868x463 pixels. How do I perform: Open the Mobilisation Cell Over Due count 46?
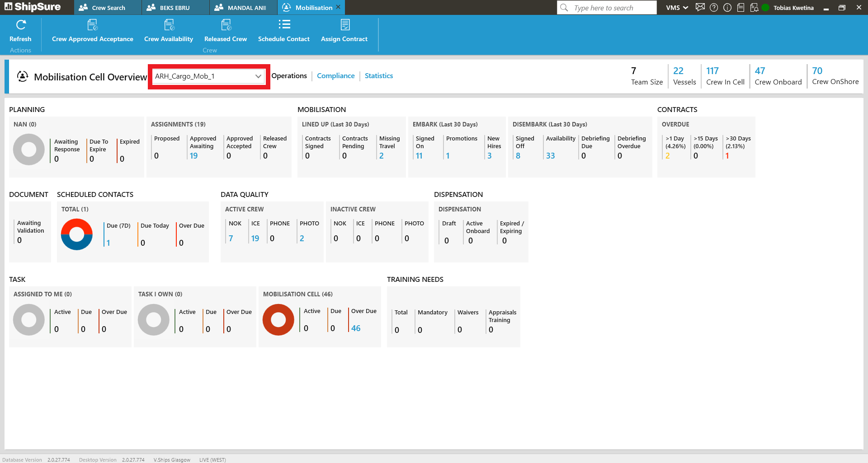356,328
